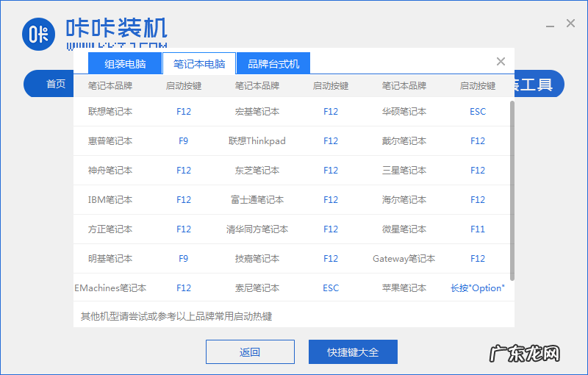Screen dimensions: 588x375
Task: Select 惠普笔记本 brand cell
Action: (x=110, y=141)
